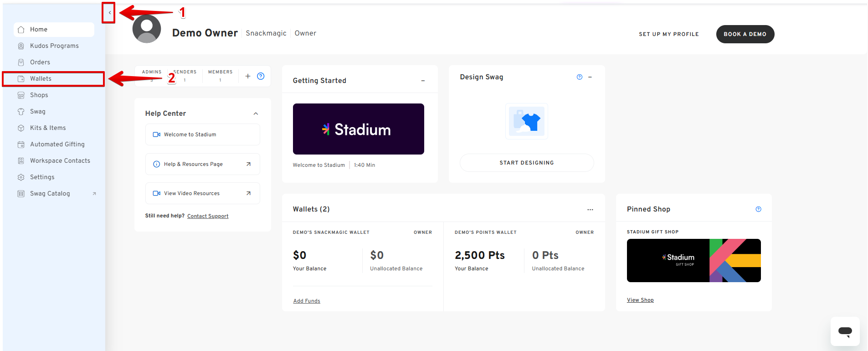Minimize the Getting Started card
The height and width of the screenshot is (351, 868).
coord(423,81)
